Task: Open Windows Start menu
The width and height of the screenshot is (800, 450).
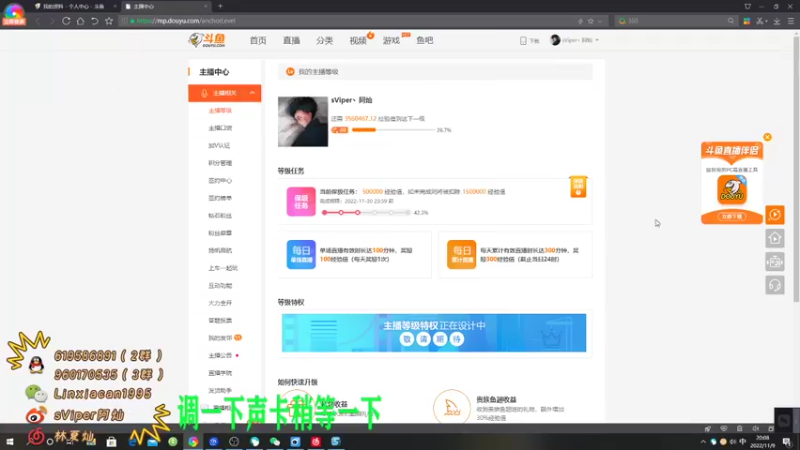Action: click(x=10, y=442)
